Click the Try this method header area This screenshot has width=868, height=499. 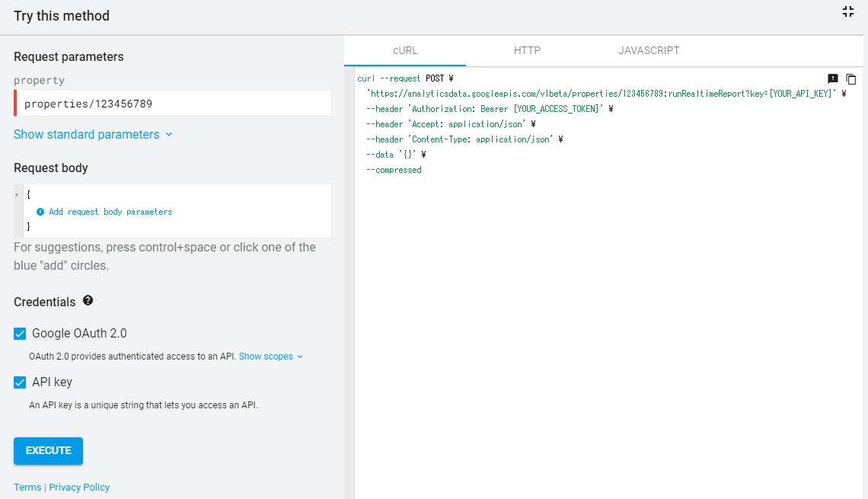coord(61,15)
